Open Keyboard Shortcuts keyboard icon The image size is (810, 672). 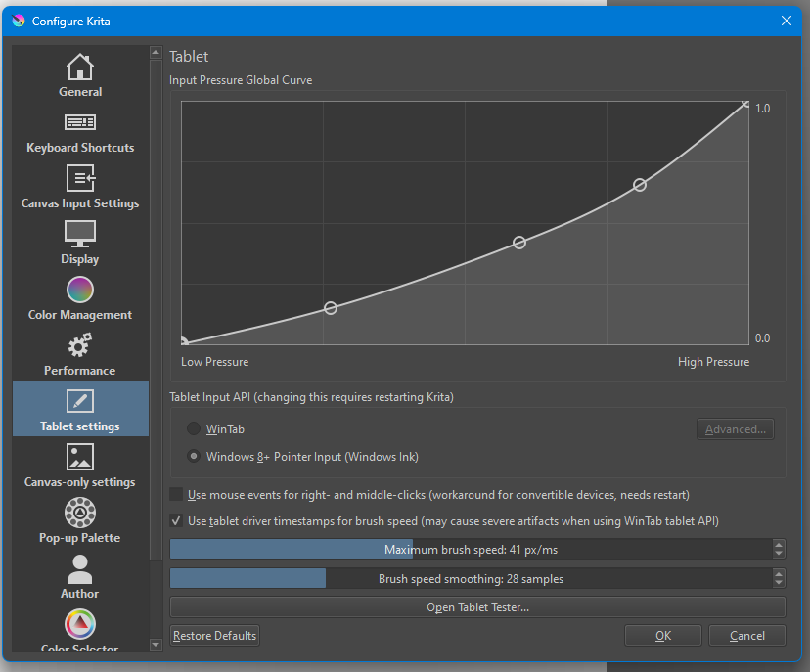80,122
